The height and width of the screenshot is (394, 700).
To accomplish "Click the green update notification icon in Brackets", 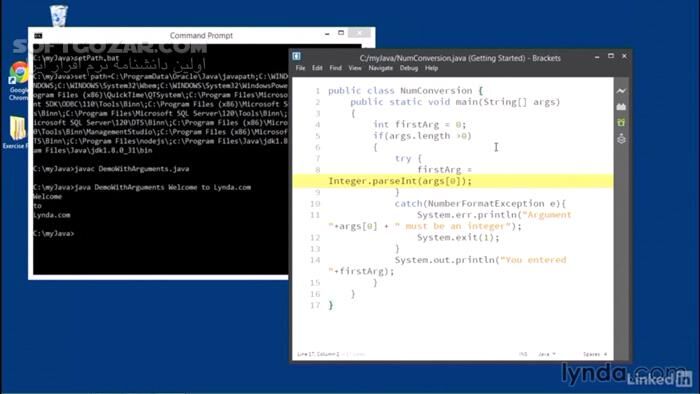I will click(x=621, y=122).
